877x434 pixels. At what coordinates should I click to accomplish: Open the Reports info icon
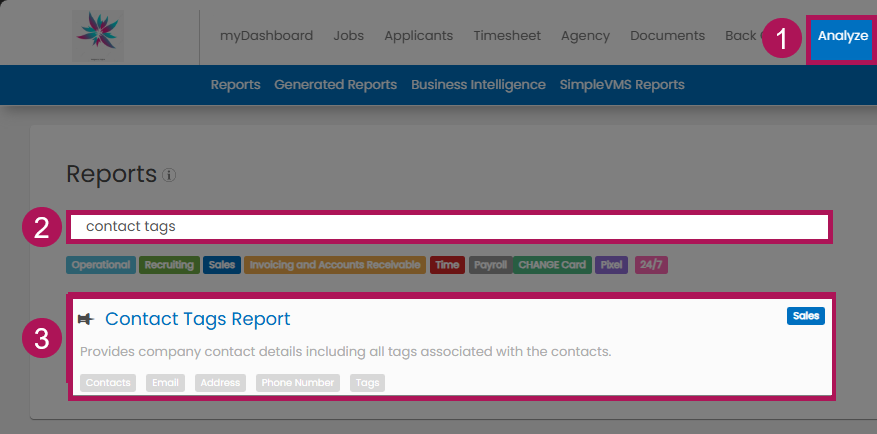point(169,176)
